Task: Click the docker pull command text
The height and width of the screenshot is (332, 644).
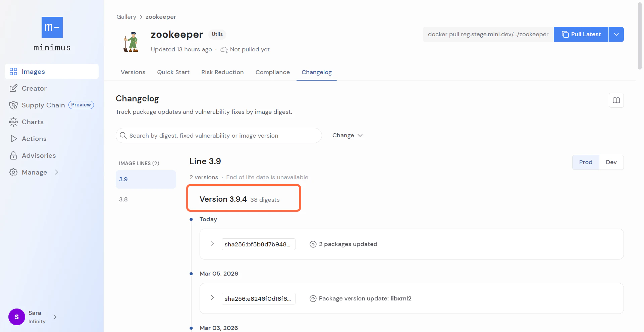Action: click(x=488, y=34)
